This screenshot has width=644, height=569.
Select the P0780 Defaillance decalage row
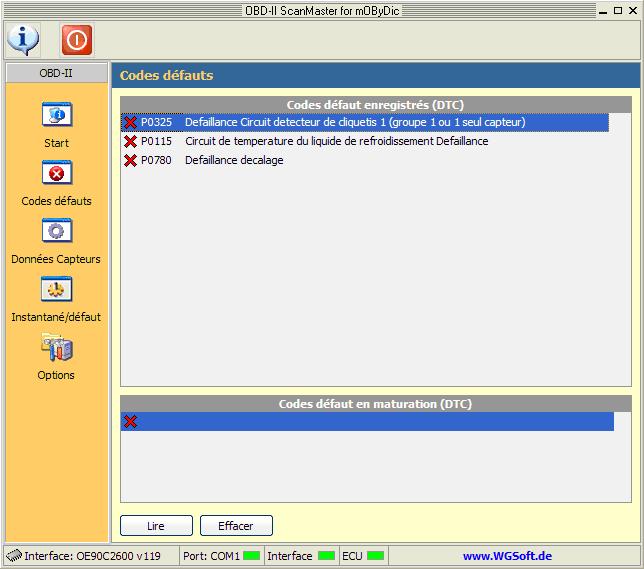pyautogui.click(x=234, y=160)
